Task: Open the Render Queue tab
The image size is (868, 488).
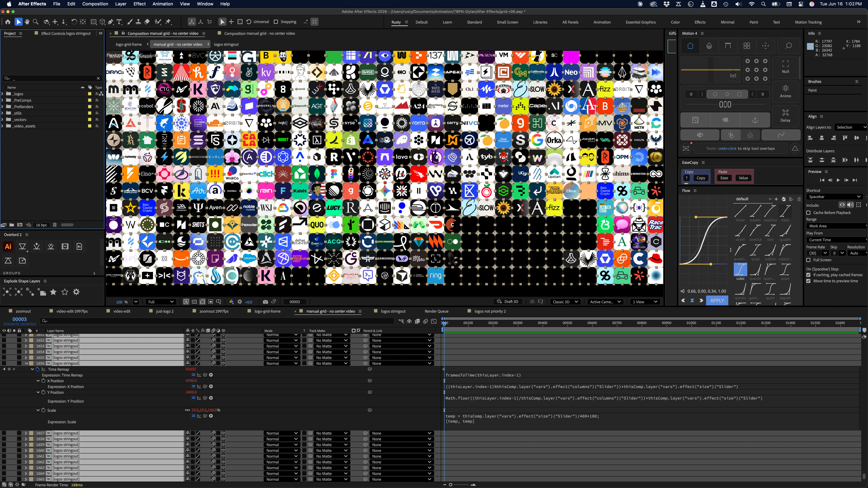Action: (436, 311)
